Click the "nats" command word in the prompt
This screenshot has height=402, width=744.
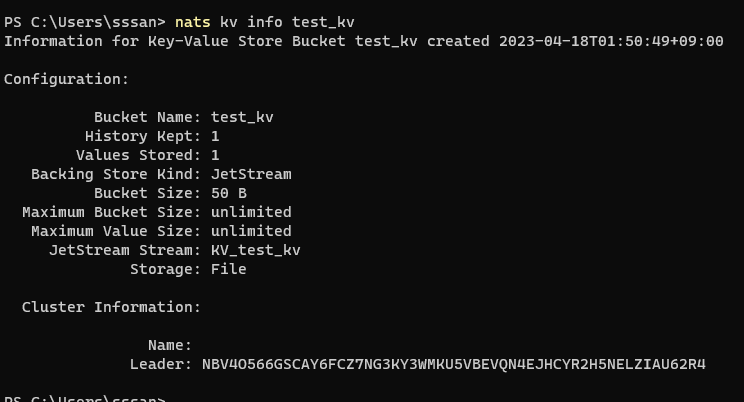click(x=192, y=22)
